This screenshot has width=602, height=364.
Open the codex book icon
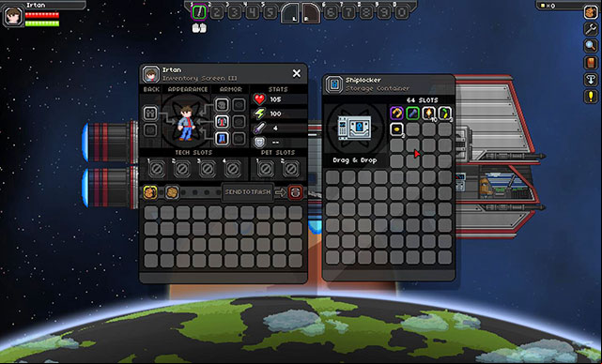pyautogui.click(x=591, y=63)
